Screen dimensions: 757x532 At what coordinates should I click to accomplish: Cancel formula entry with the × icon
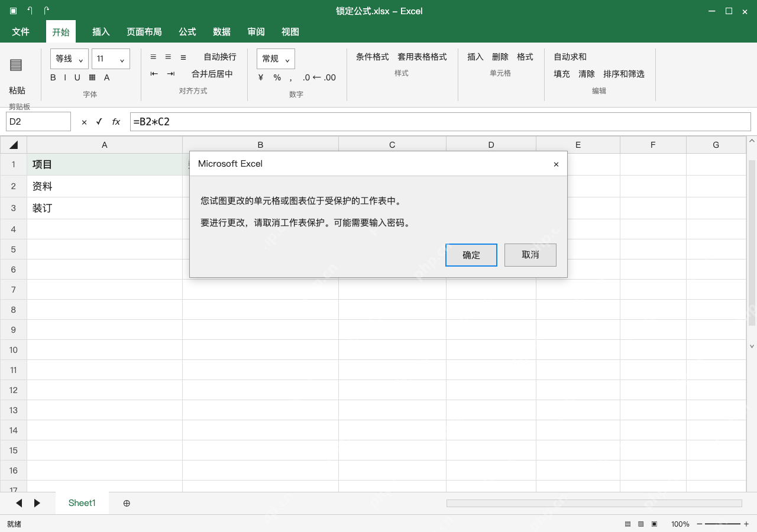(84, 122)
